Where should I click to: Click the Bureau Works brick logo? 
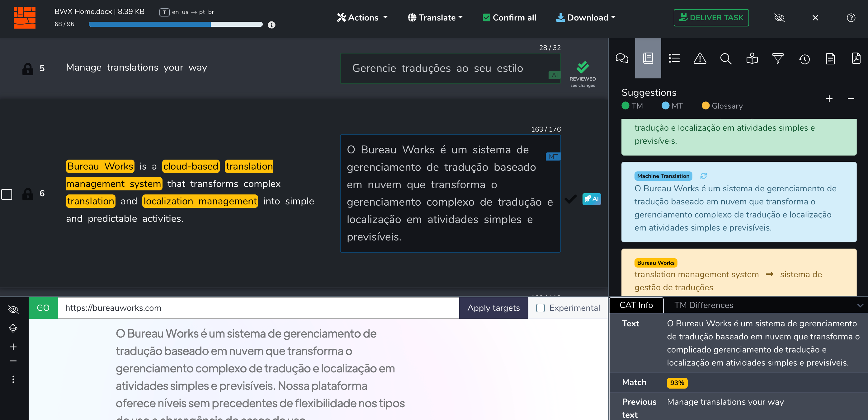click(24, 17)
